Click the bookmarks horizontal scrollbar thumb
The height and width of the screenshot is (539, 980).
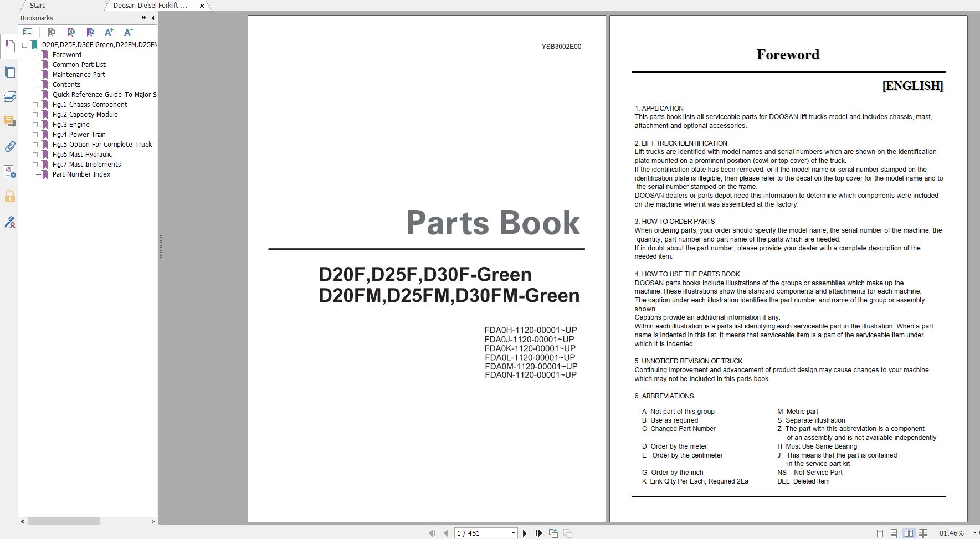(64, 521)
